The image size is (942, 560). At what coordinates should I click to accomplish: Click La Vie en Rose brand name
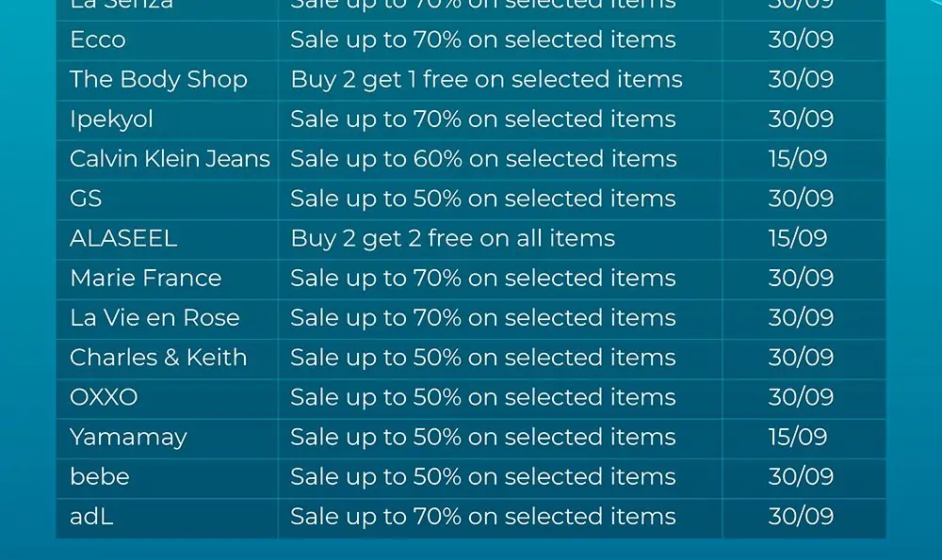pos(154,318)
